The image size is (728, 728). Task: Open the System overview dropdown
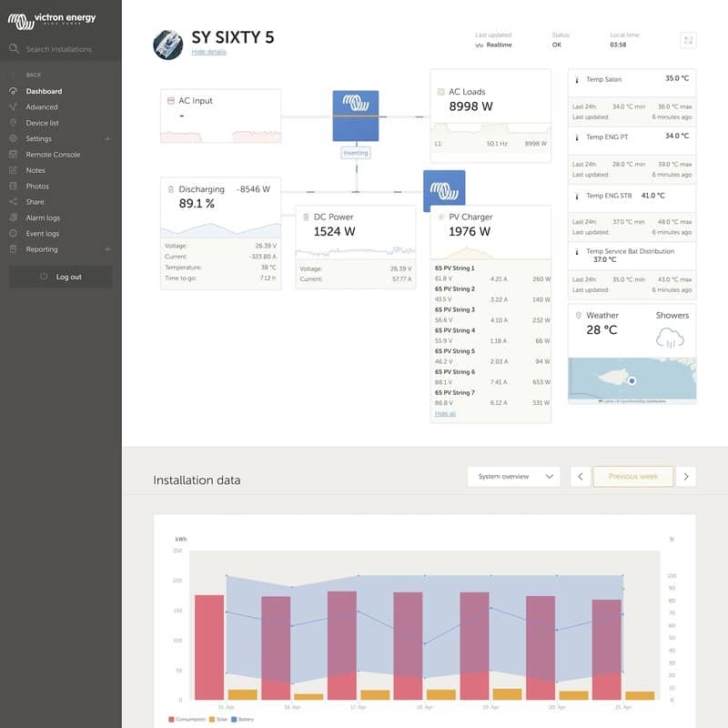pyautogui.click(x=513, y=477)
